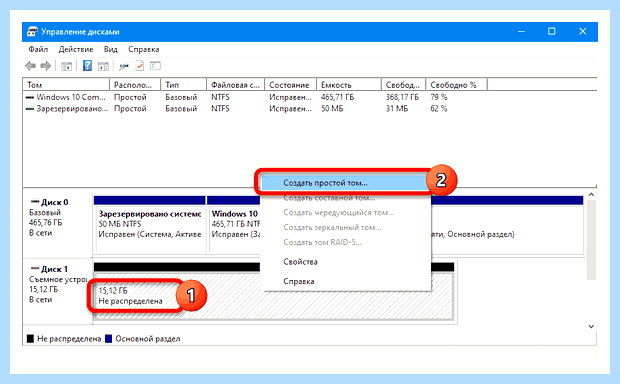Open the Файл menu
Viewport: 620px width, 384px height.
[38, 49]
